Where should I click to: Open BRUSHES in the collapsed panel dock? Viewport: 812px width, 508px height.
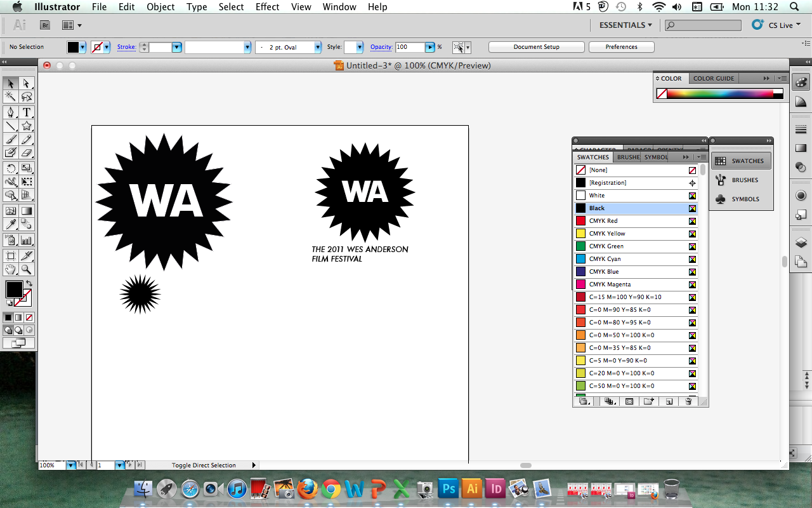pos(742,180)
